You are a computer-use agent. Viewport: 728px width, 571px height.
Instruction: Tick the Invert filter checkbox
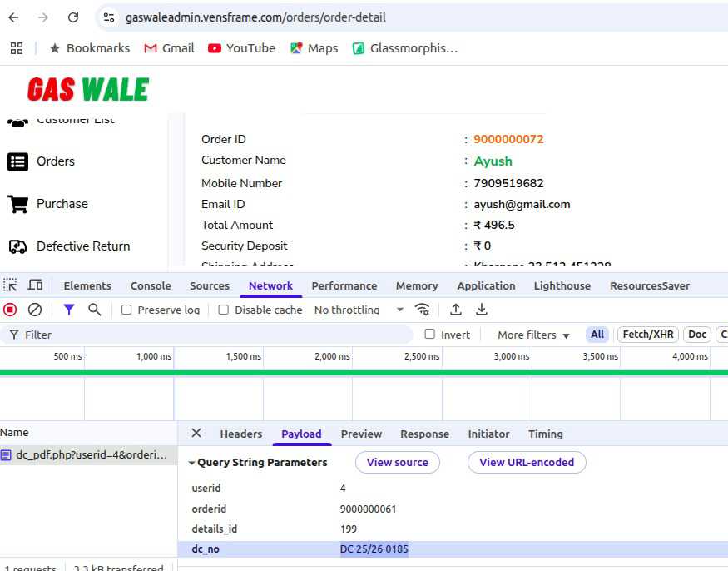[x=429, y=335]
